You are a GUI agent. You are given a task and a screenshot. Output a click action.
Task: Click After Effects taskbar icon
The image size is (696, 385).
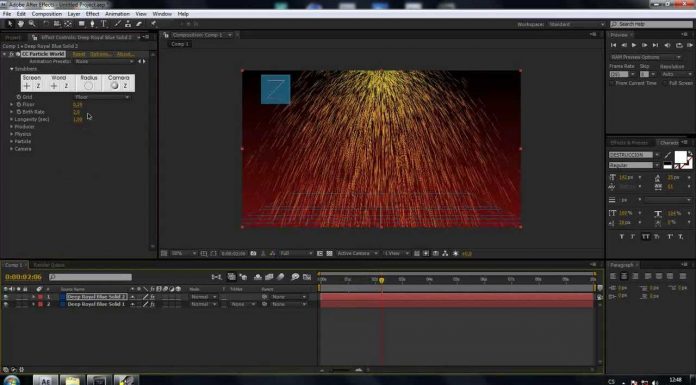[x=46, y=380]
